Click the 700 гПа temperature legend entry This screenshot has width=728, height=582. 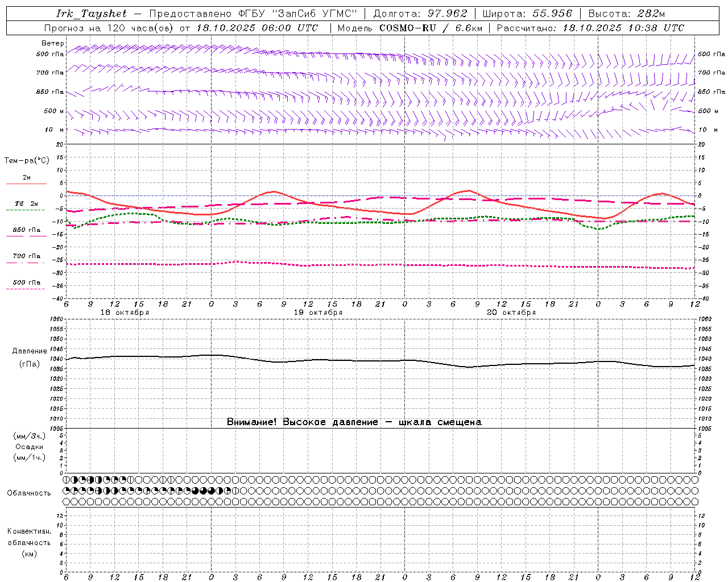pos(27,256)
